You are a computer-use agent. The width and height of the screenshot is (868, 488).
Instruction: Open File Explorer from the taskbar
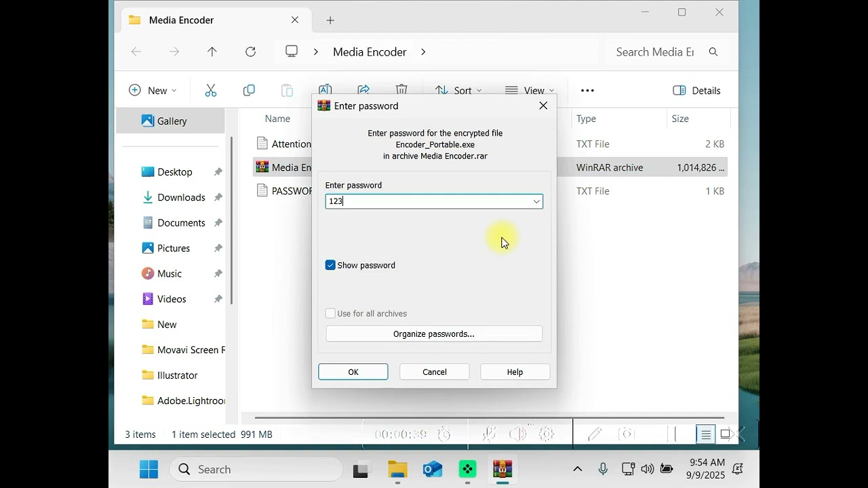[x=397, y=469]
